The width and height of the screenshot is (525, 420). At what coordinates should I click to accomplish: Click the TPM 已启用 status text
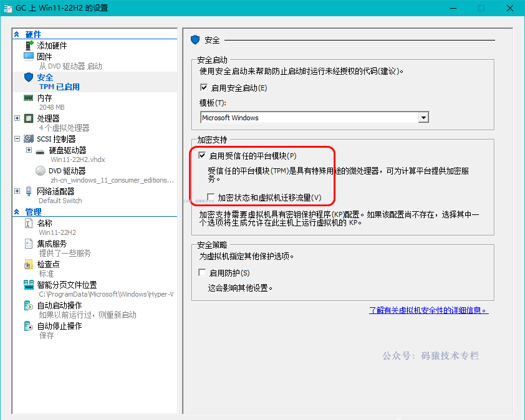click(59, 87)
